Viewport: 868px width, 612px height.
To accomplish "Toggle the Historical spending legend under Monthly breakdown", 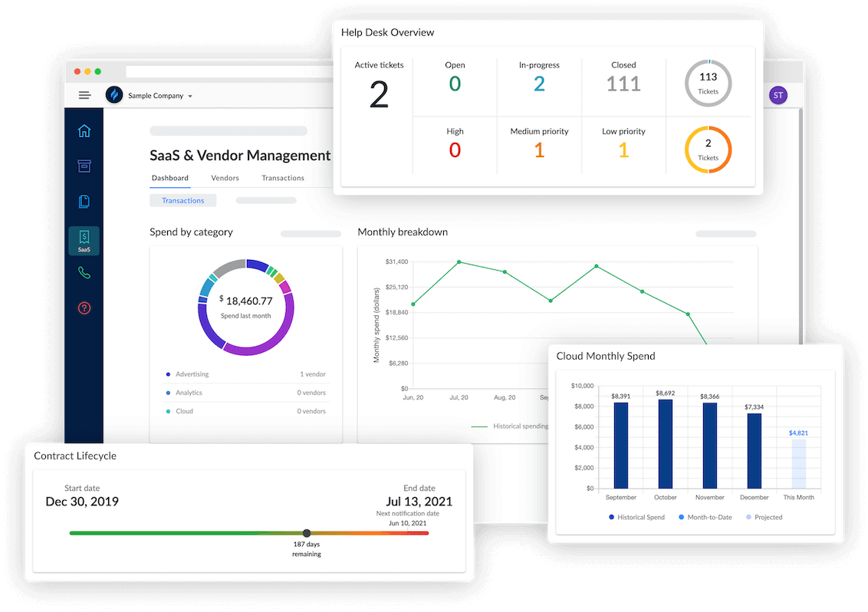I will click(x=508, y=426).
